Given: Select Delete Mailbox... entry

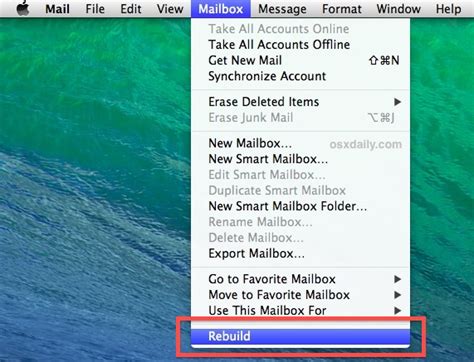Looking at the screenshot, I should 300,238.
